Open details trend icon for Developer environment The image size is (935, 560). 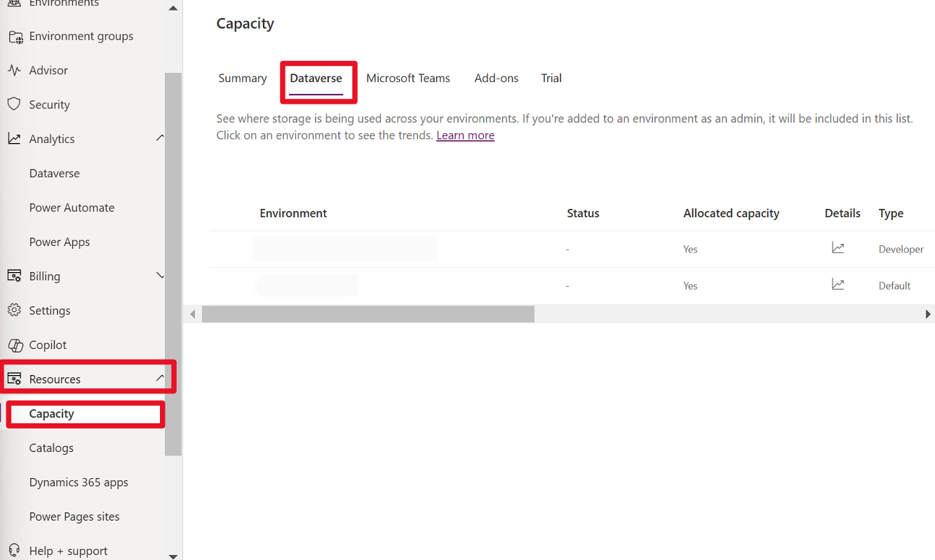[838, 248]
